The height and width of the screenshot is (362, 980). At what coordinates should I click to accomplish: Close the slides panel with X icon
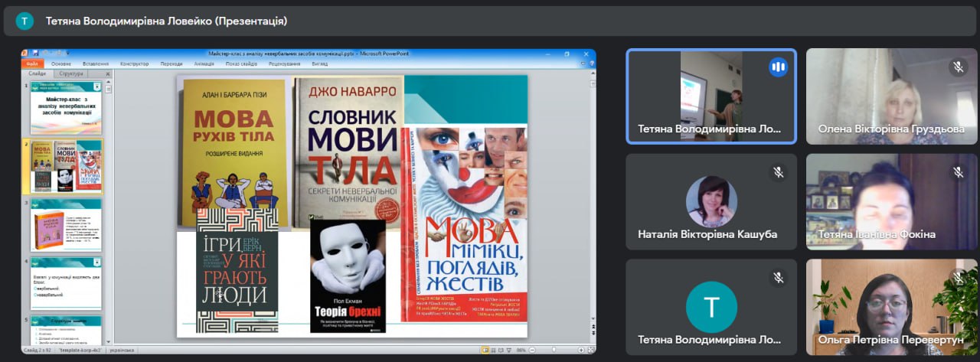coord(108,74)
